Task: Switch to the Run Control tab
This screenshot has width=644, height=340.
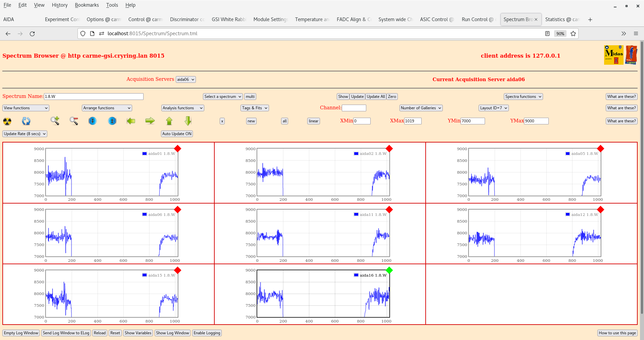Action: 477,19
